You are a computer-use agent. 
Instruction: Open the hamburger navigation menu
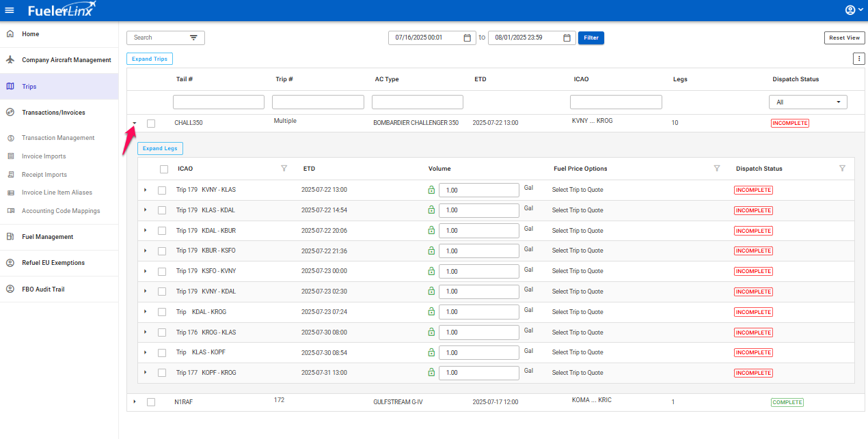(10, 10)
